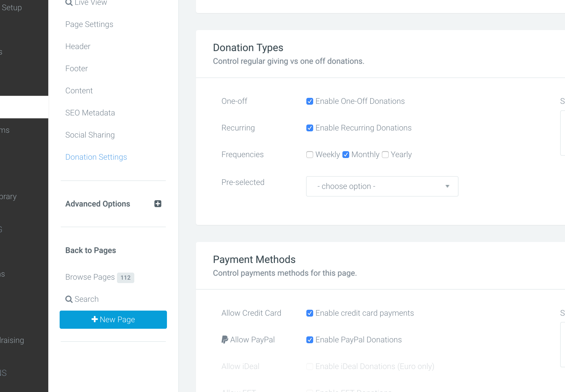
Task: Open Page Settings from the sidebar
Action: point(89,24)
